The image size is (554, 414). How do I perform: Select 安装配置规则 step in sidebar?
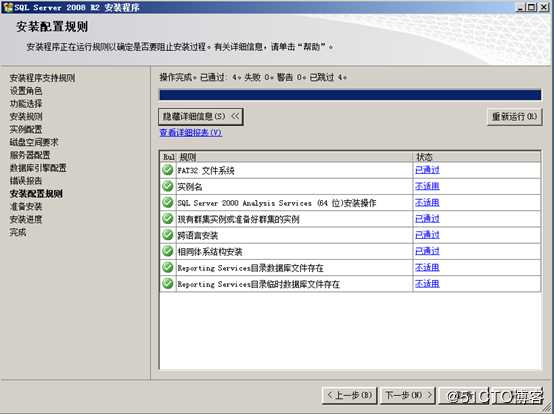pyautogui.click(x=36, y=194)
